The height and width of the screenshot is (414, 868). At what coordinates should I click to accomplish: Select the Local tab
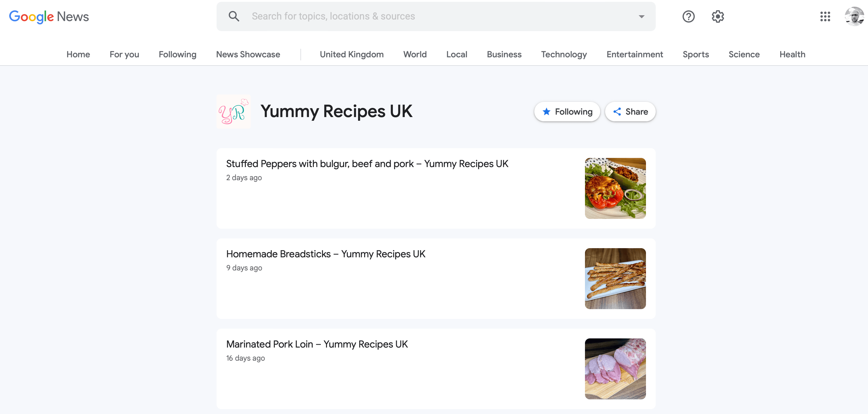[x=457, y=54]
